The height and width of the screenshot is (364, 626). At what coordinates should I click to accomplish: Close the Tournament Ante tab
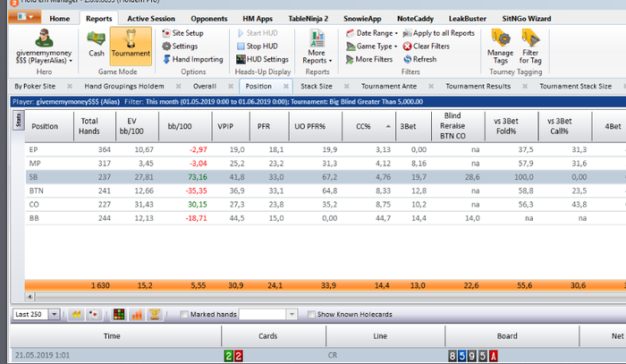tap(431, 86)
